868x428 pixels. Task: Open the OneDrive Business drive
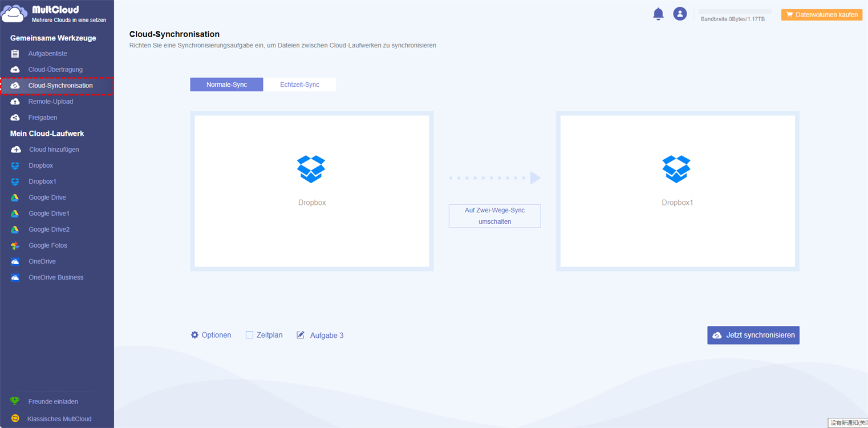point(57,277)
